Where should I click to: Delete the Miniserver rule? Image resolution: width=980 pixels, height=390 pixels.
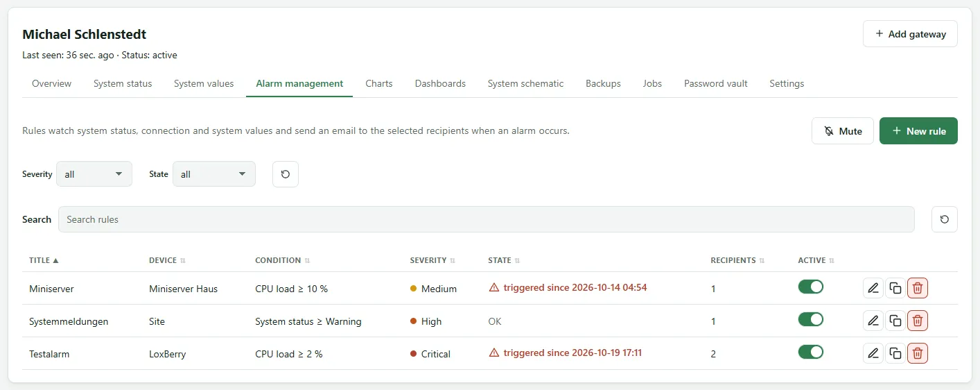point(918,288)
